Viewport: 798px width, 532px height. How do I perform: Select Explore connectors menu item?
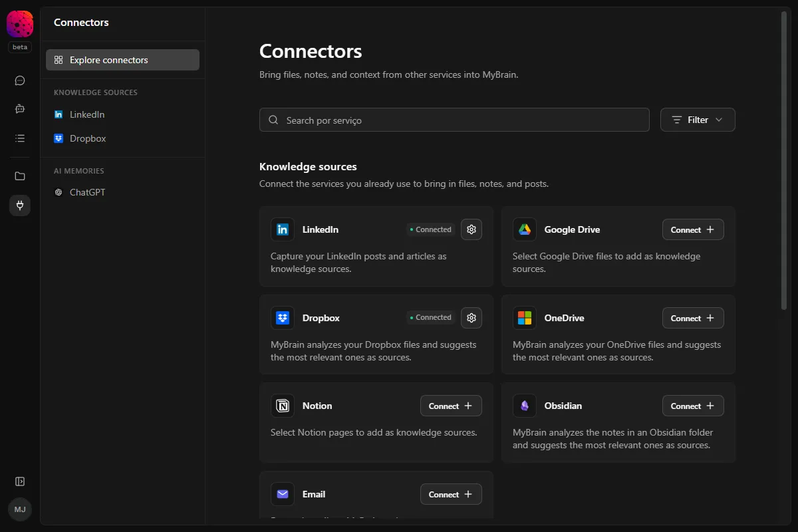(x=122, y=60)
